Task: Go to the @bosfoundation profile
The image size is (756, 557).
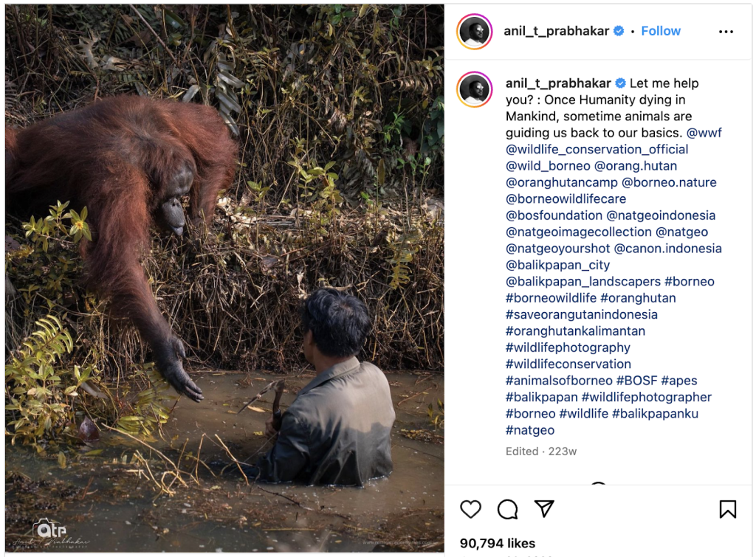Action: tap(554, 215)
